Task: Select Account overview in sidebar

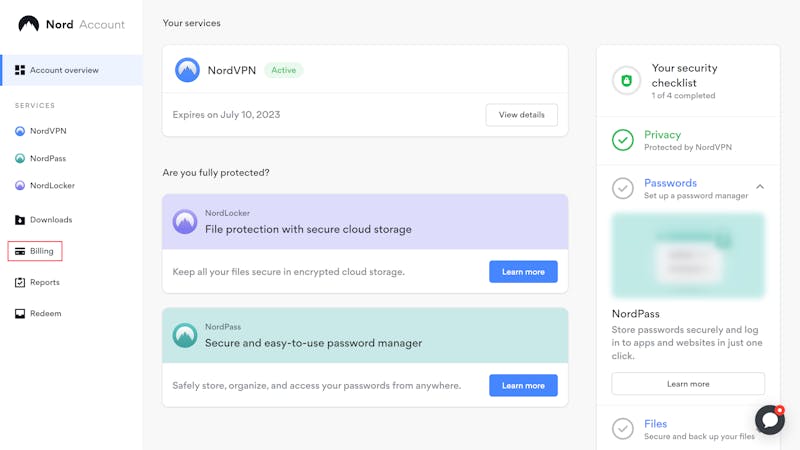Action: [x=64, y=70]
